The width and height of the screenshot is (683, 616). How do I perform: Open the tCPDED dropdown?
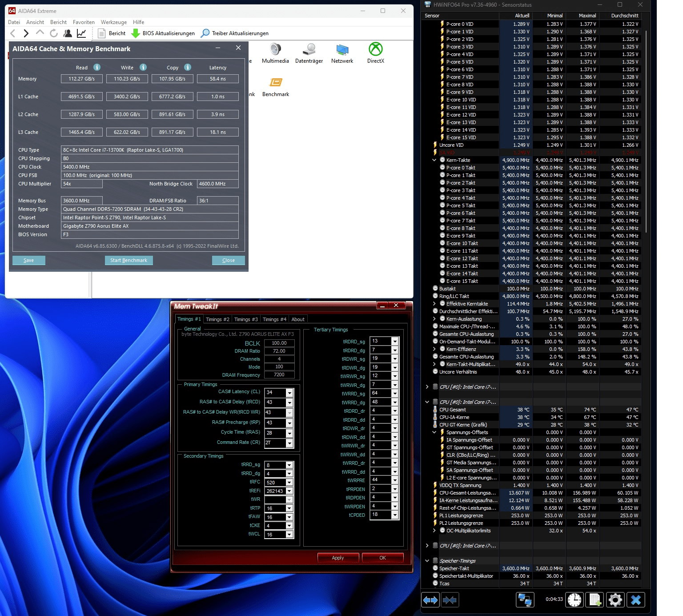click(x=395, y=515)
